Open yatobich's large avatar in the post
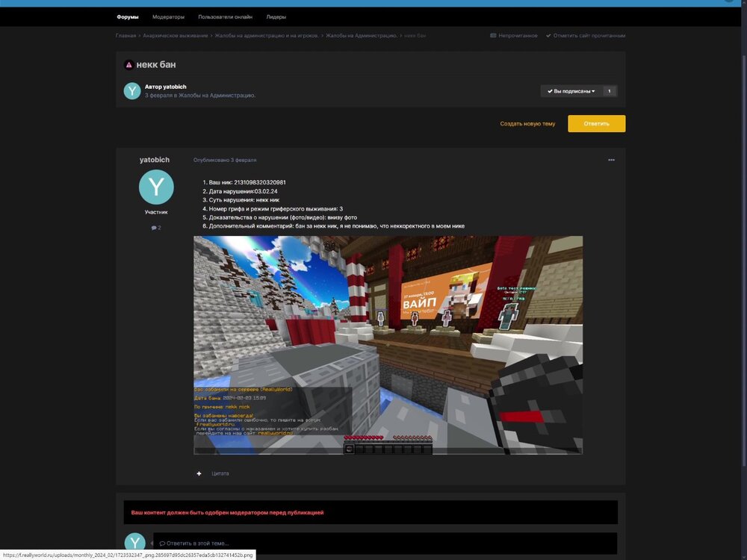Image resolution: width=747 pixels, height=560 pixels. point(156,187)
